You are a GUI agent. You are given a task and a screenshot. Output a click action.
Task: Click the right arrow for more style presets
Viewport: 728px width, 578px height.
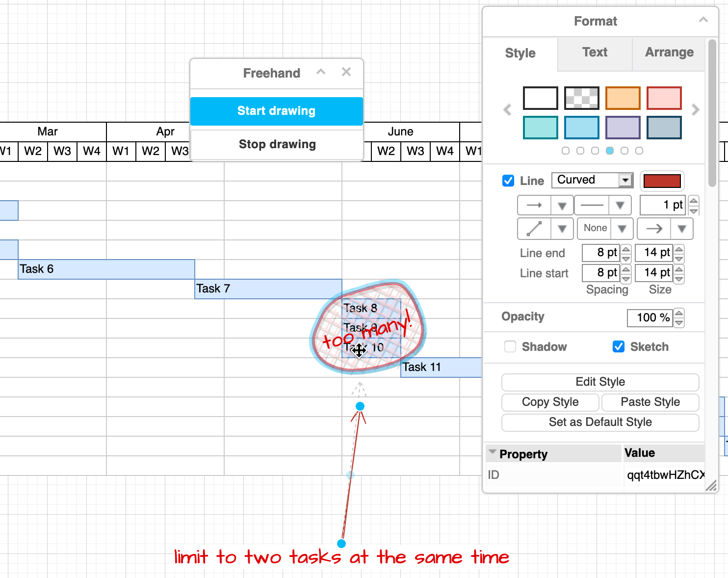tap(696, 110)
